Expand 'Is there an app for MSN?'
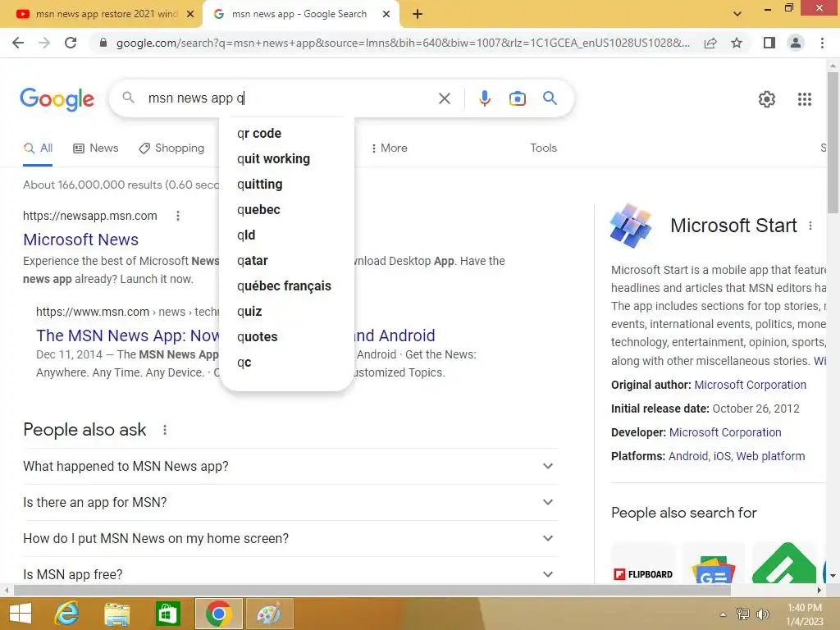 (x=290, y=502)
